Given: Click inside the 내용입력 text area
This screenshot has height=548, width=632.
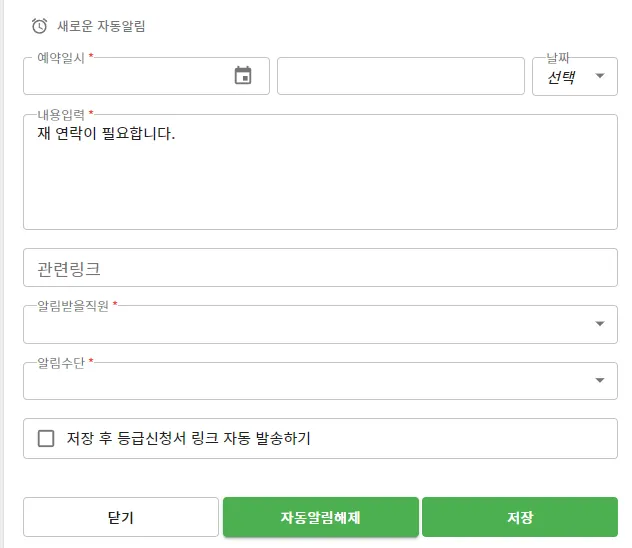Looking at the screenshot, I should coord(320,185).
